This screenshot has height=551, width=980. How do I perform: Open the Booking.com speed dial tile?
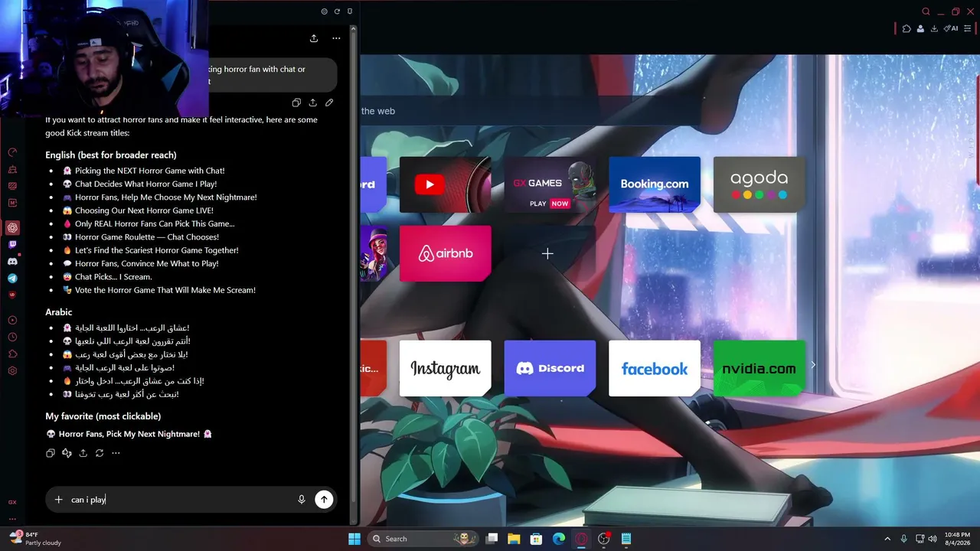pos(655,184)
